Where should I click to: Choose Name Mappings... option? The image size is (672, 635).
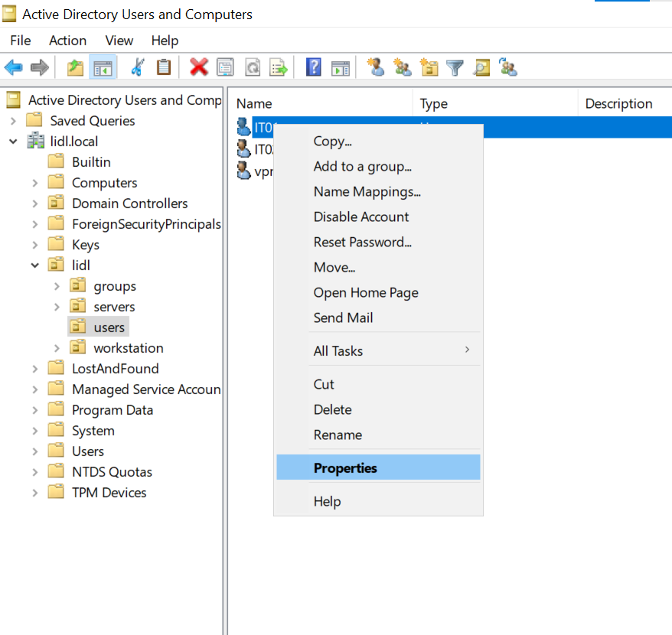click(378, 191)
